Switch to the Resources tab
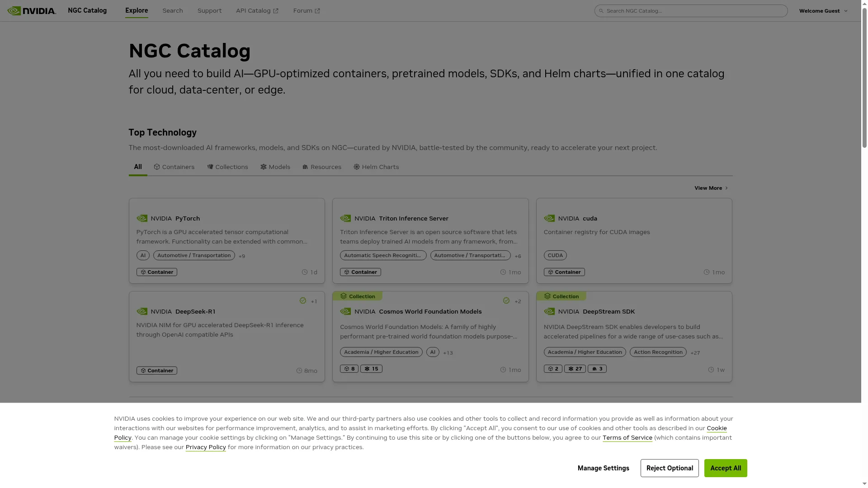868x488 pixels. (x=322, y=167)
